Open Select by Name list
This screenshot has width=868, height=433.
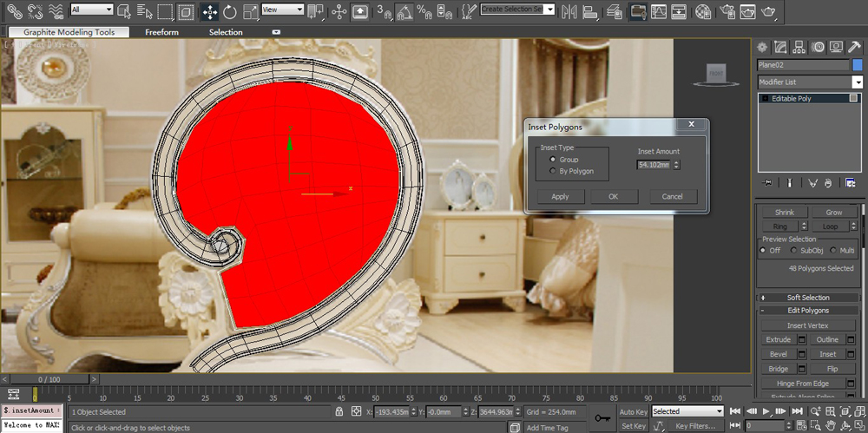click(x=144, y=10)
